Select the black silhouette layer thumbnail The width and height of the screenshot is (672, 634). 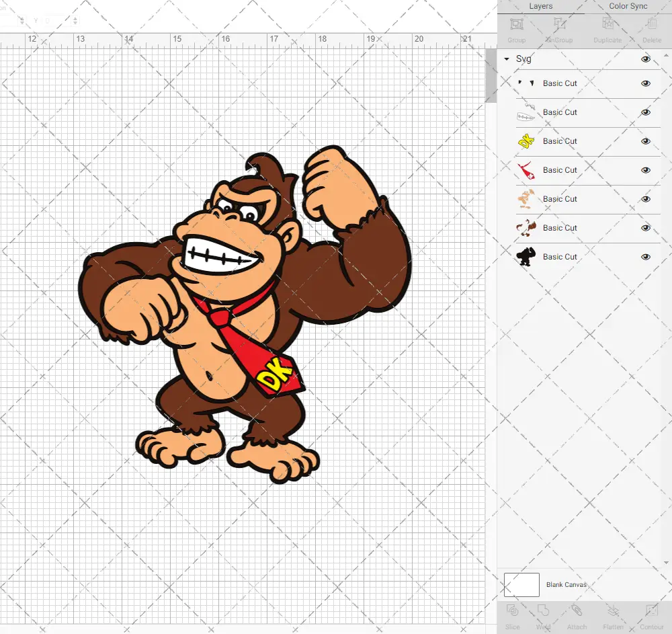tap(526, 257)
